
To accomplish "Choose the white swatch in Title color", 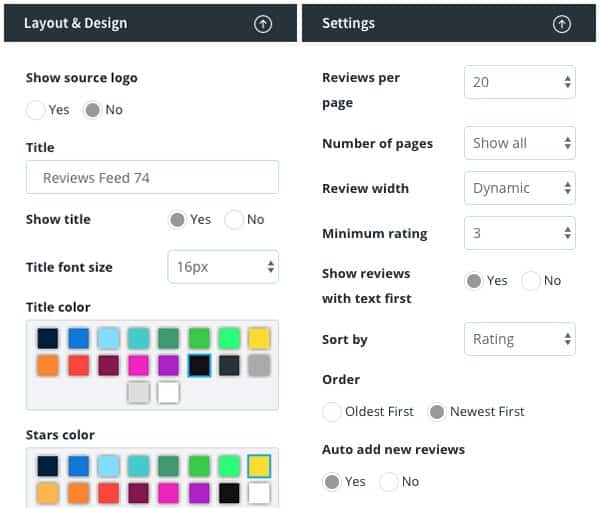I will pos(168,392).
